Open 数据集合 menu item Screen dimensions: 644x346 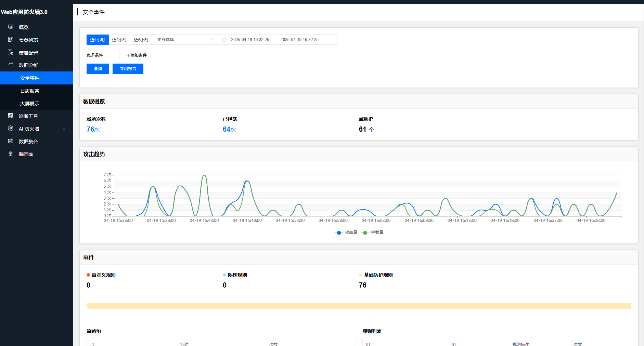click(x=28, y=142)
